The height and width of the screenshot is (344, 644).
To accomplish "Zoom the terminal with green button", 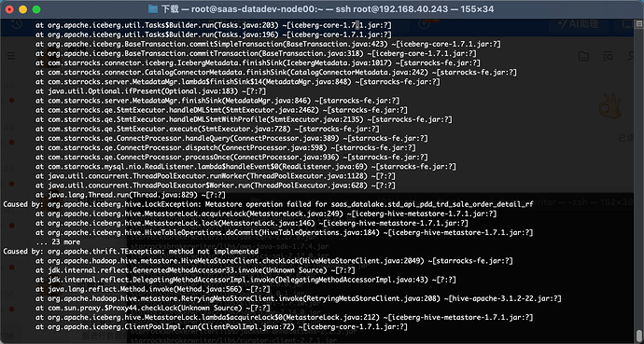I will tap(36, 9).
